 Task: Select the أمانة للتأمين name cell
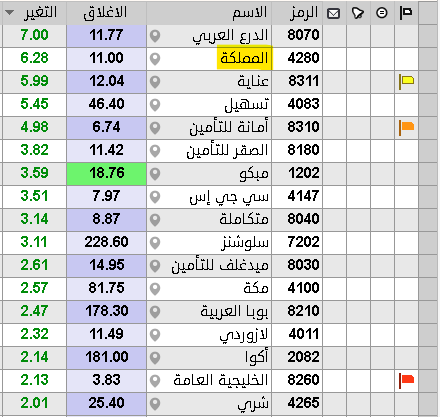(x=209, y=128)
